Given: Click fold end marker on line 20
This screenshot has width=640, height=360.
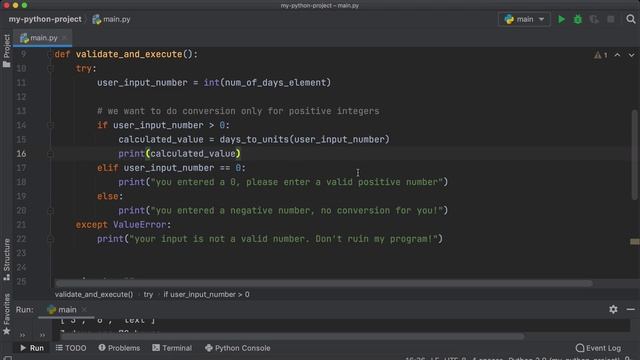Looking at the screenshot, I should pos(50,211).
